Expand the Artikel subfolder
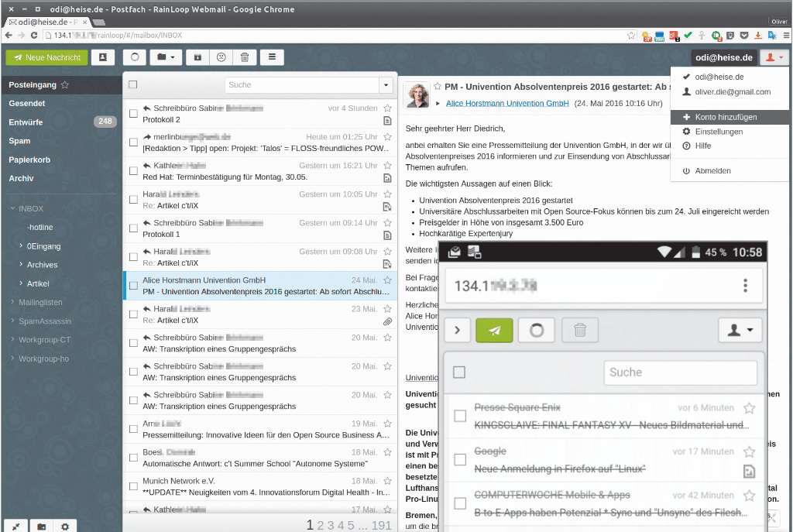793x532 pixels. point(21,283)
